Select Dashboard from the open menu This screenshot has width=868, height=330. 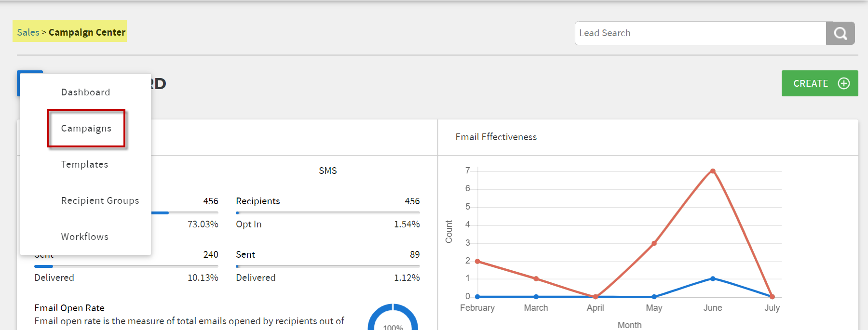85,92
